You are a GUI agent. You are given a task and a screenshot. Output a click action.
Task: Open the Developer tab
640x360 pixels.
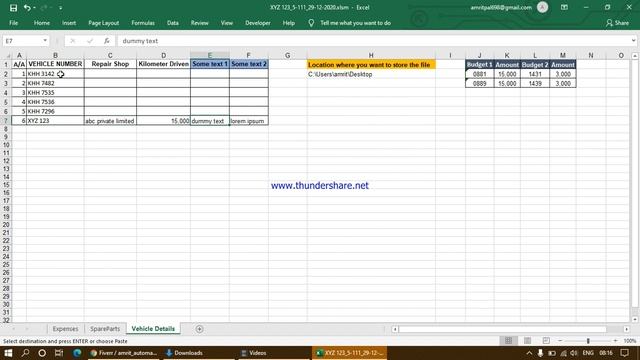258,23
